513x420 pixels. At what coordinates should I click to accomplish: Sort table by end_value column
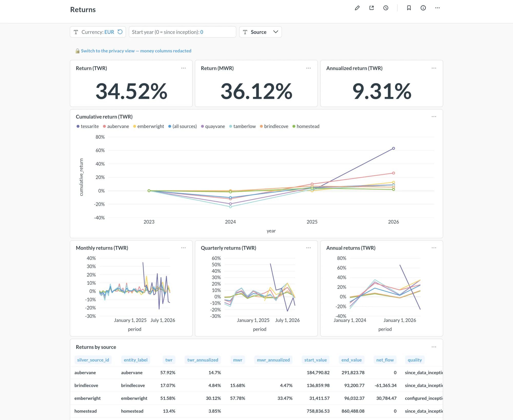point(351,360)
